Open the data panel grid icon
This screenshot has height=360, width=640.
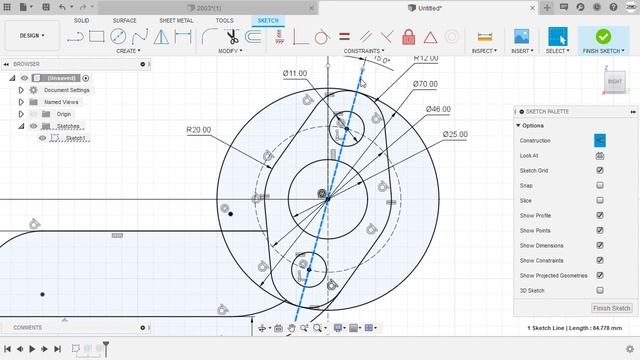[x=7, y=7]
